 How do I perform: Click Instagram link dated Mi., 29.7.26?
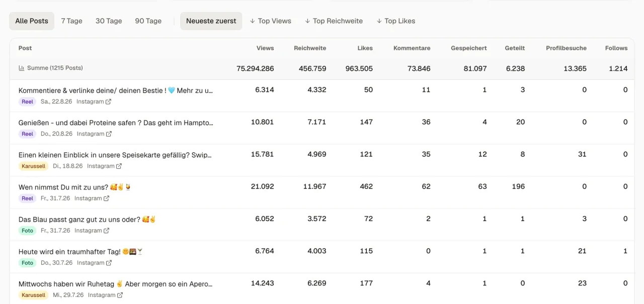click(105, 295)
